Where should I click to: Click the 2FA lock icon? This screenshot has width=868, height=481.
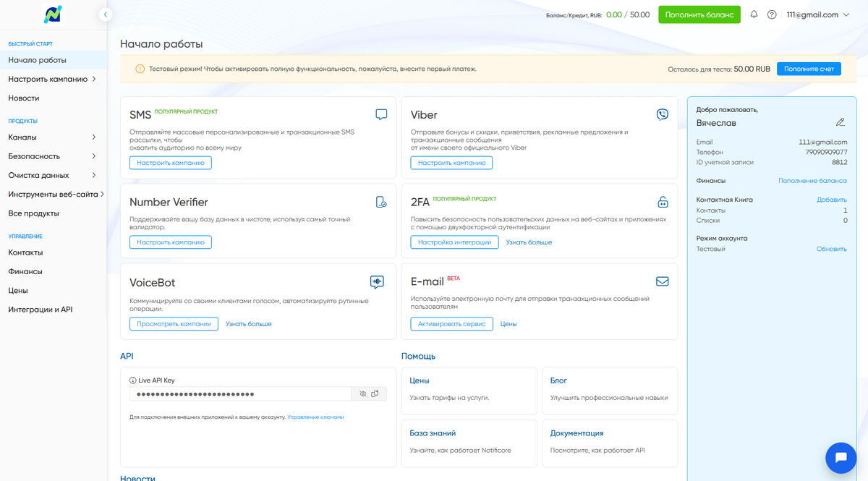pyautogui.click(x=662, y=202)
